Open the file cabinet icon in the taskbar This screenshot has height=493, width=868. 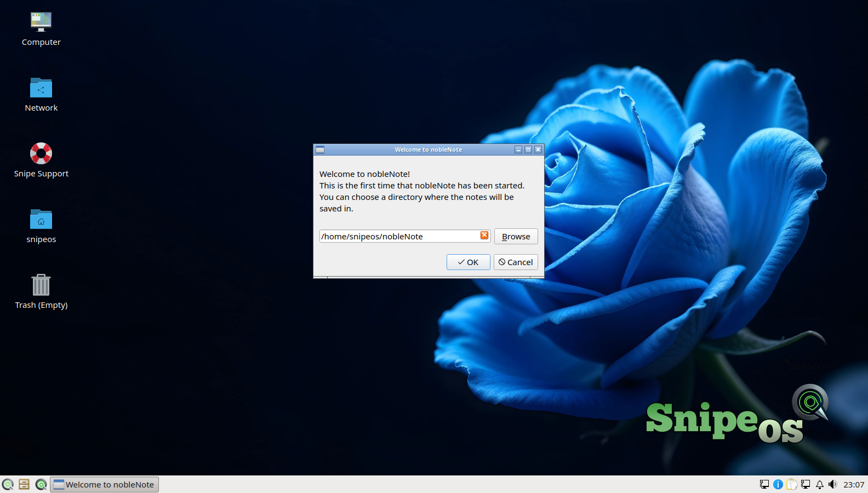click(x=24, y=484)
